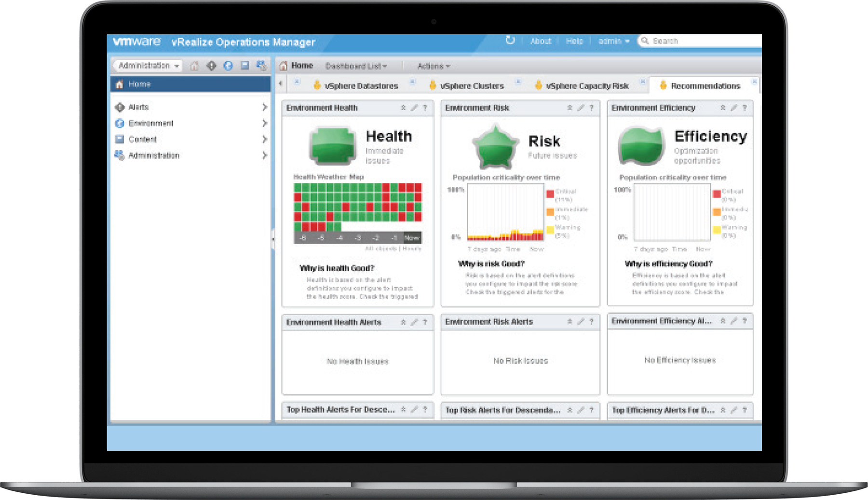
Task: Click the refresh icon in top bar
Action: click(510, 41)
